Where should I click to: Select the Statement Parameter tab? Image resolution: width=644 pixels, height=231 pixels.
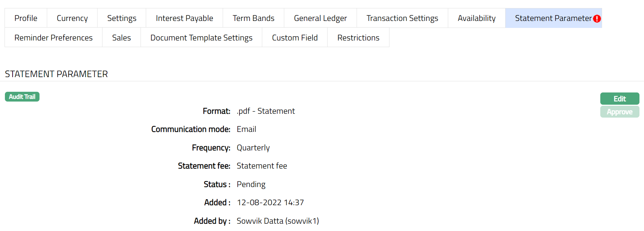click(552, 18)
